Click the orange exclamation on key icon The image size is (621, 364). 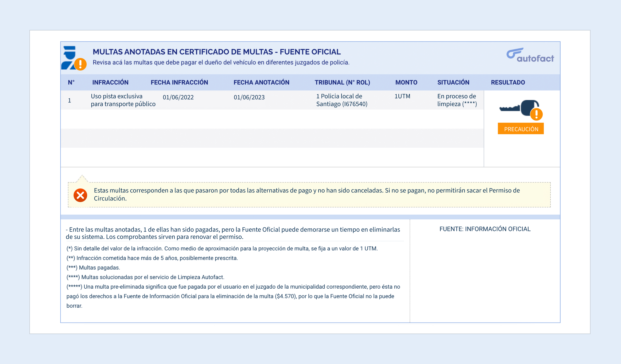point(536,114)
